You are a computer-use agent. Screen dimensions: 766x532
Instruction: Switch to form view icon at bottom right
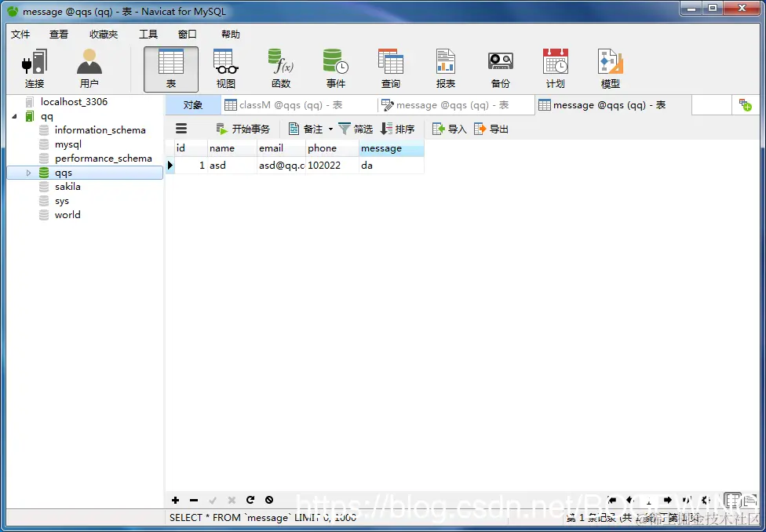[749, 500]
